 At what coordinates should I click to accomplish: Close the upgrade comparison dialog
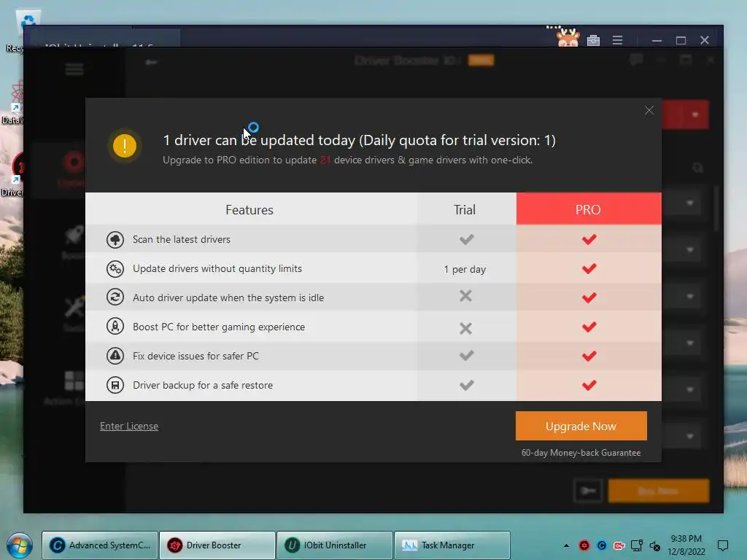pyautogui.click(x=649, y=111)
